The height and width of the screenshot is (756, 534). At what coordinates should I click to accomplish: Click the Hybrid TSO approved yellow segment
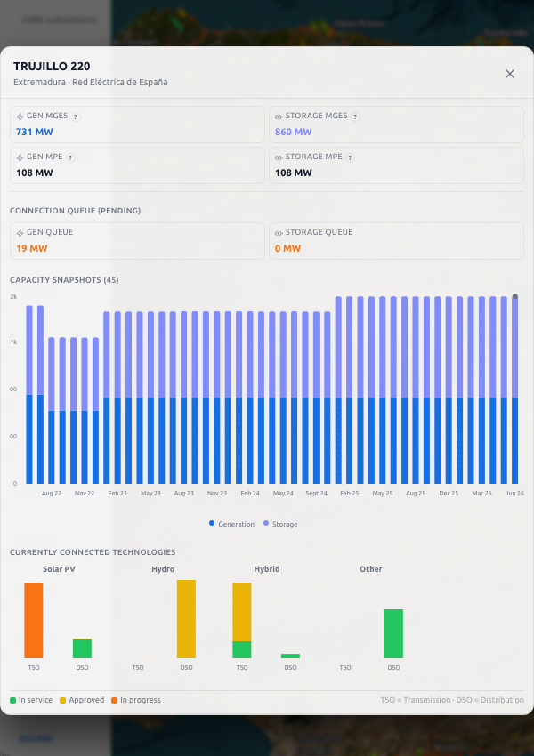tap(242, 612)
